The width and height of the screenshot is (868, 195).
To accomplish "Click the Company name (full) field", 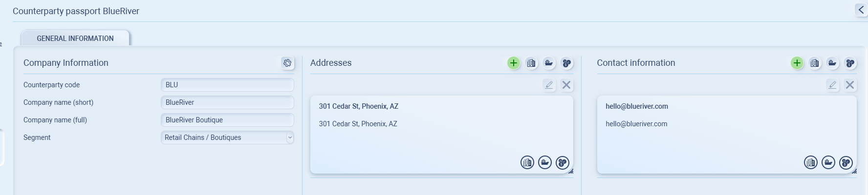I will coord(227,120).
